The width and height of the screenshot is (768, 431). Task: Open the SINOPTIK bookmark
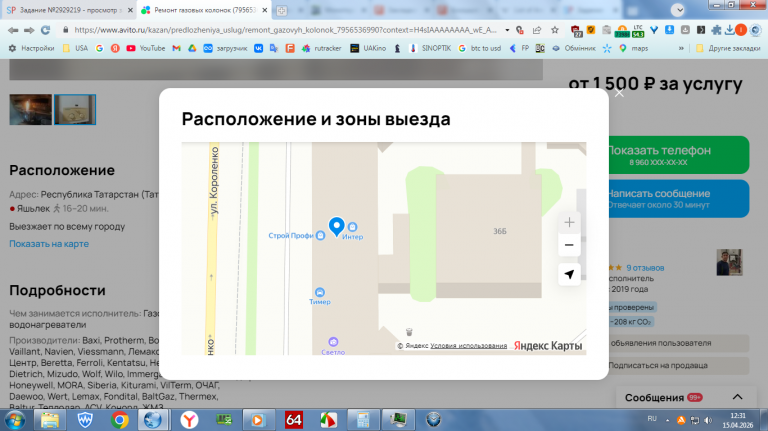430,48
